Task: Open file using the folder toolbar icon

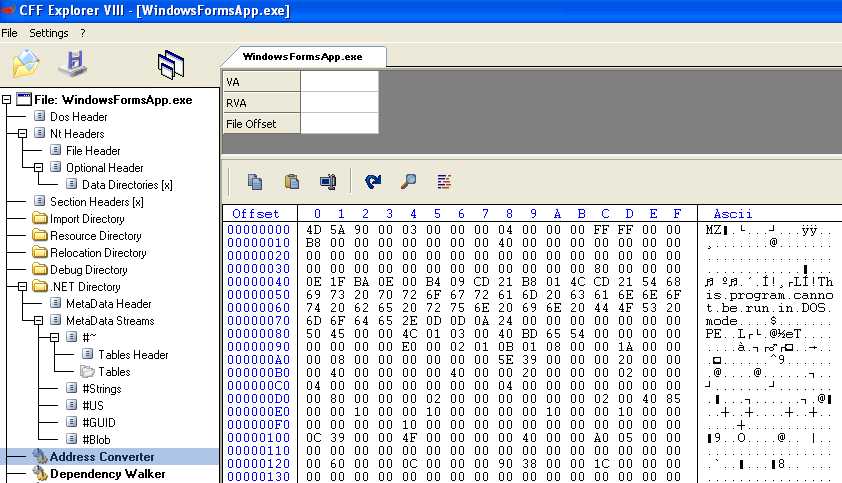Action: tap(25, 63)
